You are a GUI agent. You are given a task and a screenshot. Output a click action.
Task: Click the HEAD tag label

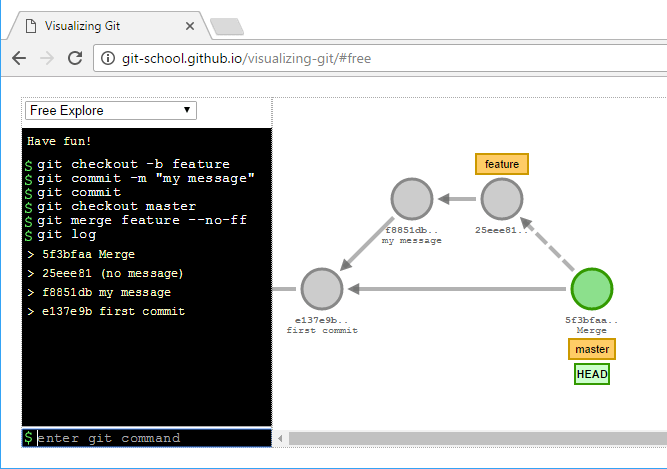coord(592,374)
